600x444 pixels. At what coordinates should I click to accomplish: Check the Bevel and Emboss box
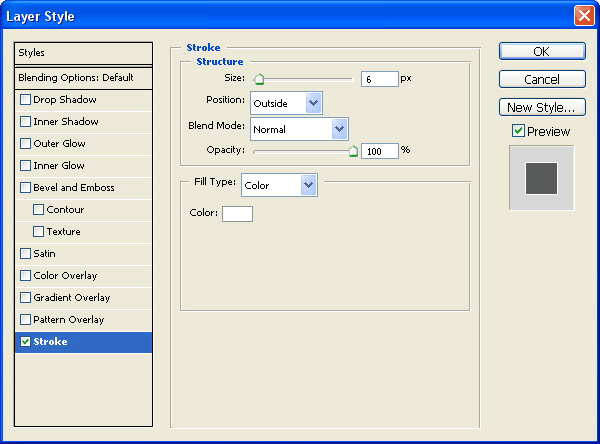[25, 188]
